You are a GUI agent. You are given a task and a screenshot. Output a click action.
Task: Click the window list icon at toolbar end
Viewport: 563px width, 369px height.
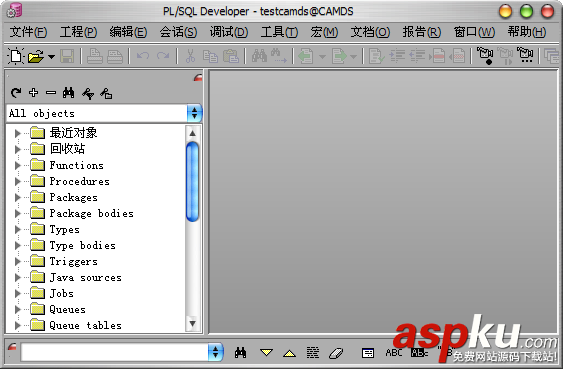[552, 56]
